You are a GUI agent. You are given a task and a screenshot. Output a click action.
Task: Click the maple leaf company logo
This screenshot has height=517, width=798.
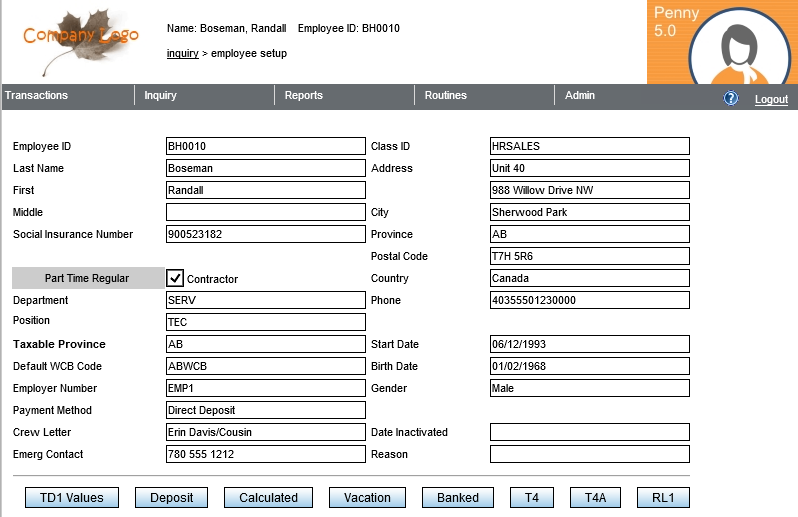pos(82,40)
